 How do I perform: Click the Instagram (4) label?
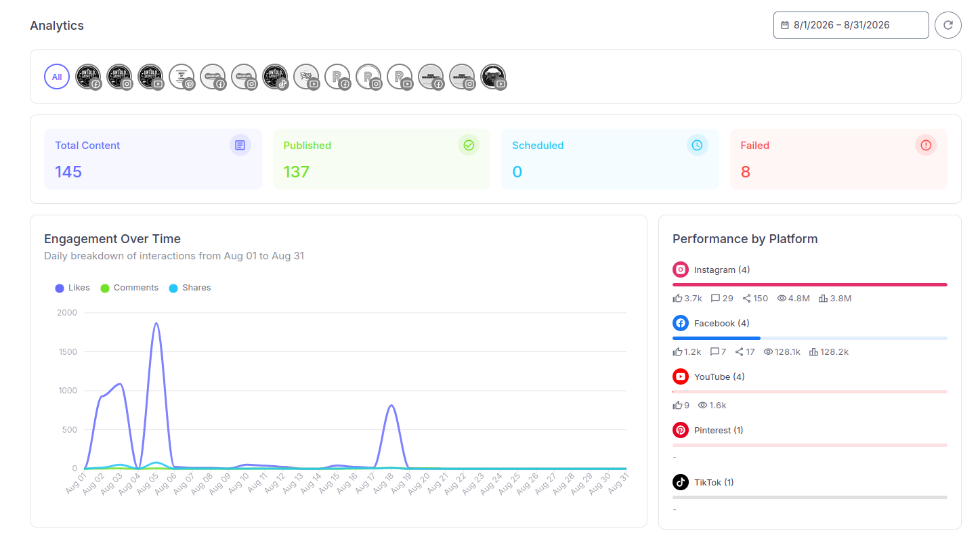[722, 269]
